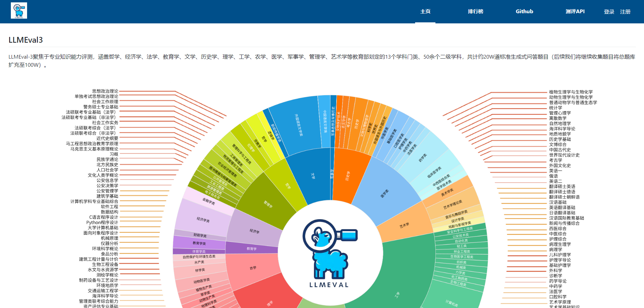
Task: Click the 水产类 outer segment
Action: [199, 262]
